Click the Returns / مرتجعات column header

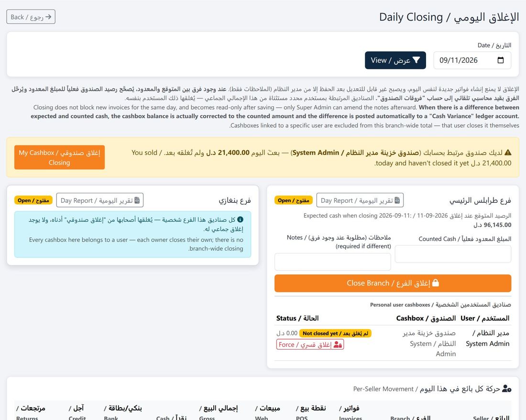tap(31, 413)
